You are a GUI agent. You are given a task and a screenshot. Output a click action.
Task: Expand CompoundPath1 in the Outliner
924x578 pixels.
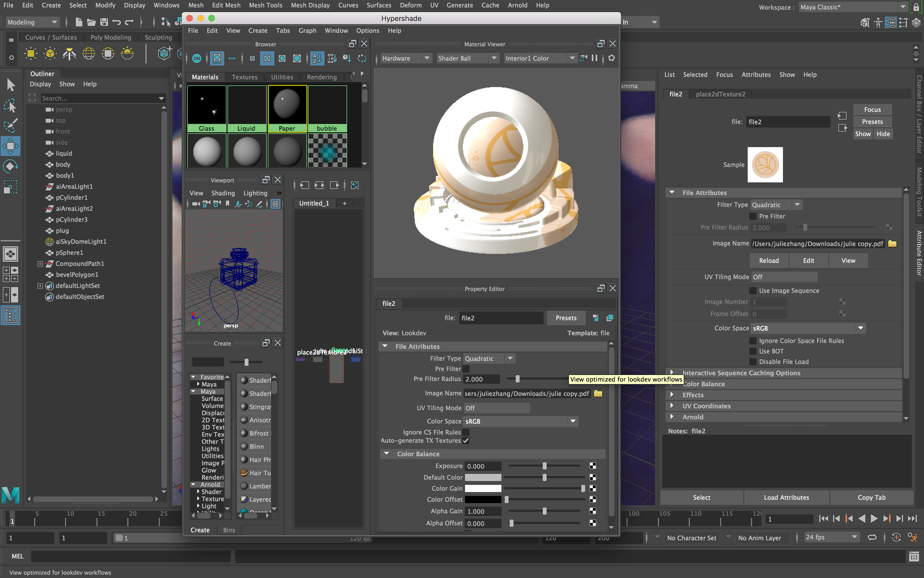(x=40, y=263)
